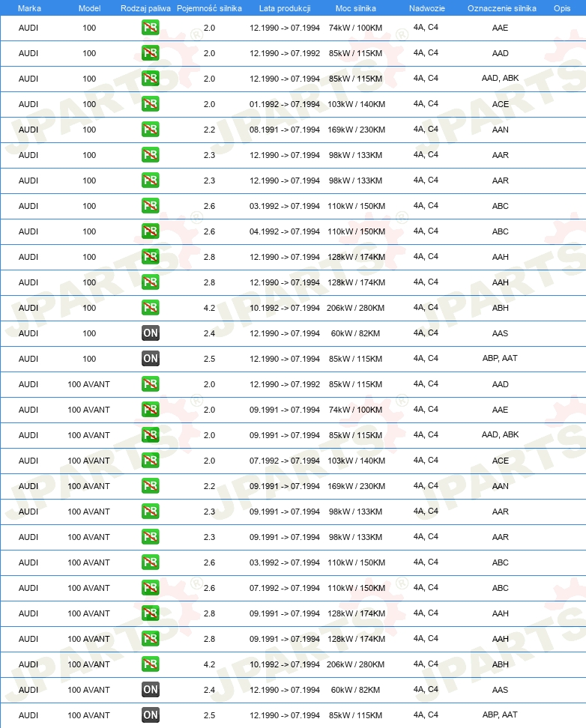This screenshot has height=728, width=586.
Task: Click the Rodzaj paliwa column header
Action: [x=145, y=8]
